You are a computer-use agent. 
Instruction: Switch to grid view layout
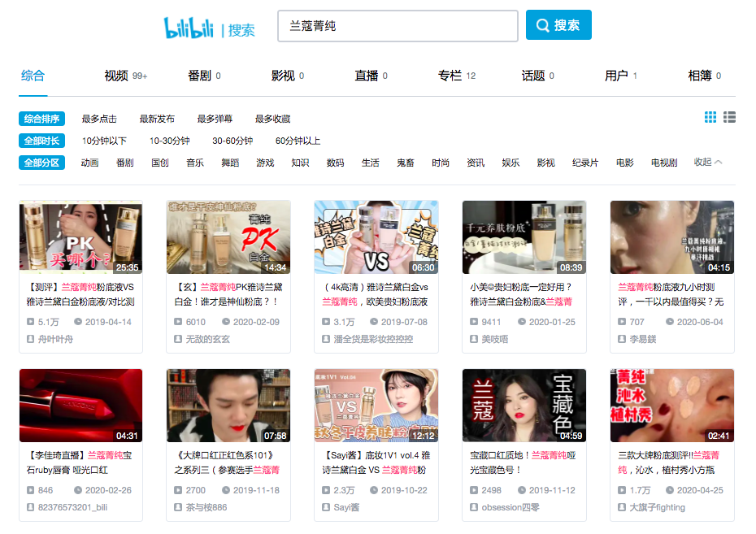(710, 118)
